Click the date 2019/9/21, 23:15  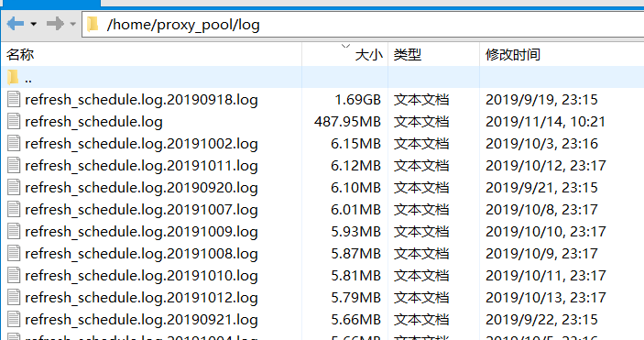tap(541, 188)
